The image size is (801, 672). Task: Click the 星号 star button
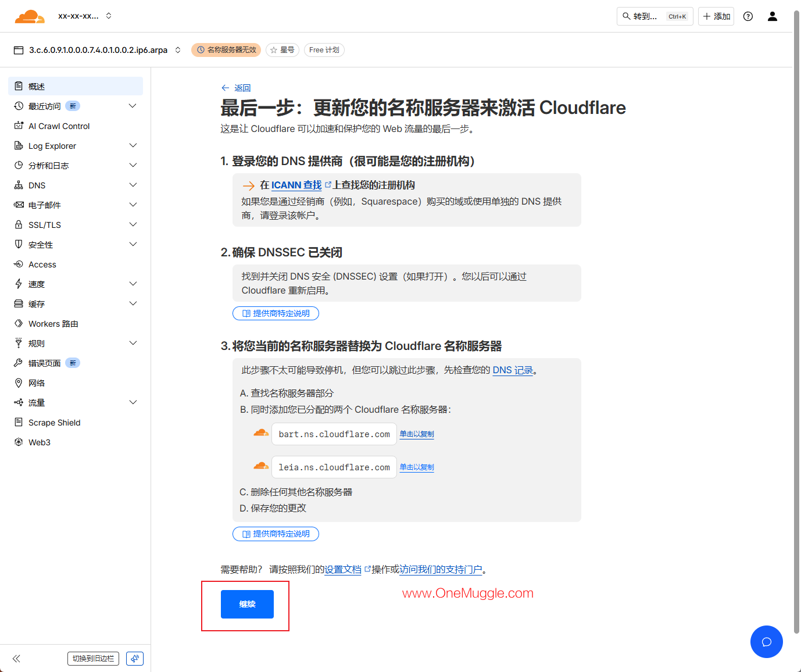pos(283,50)
